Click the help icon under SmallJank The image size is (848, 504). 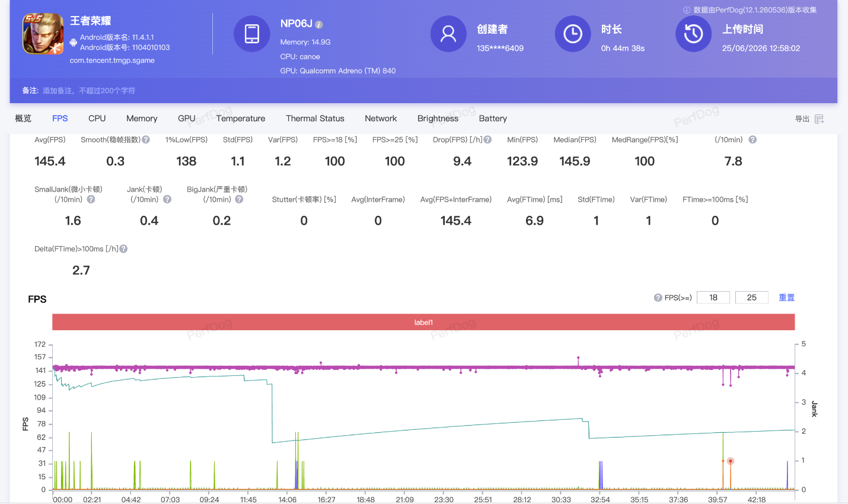tap(91, 199)
